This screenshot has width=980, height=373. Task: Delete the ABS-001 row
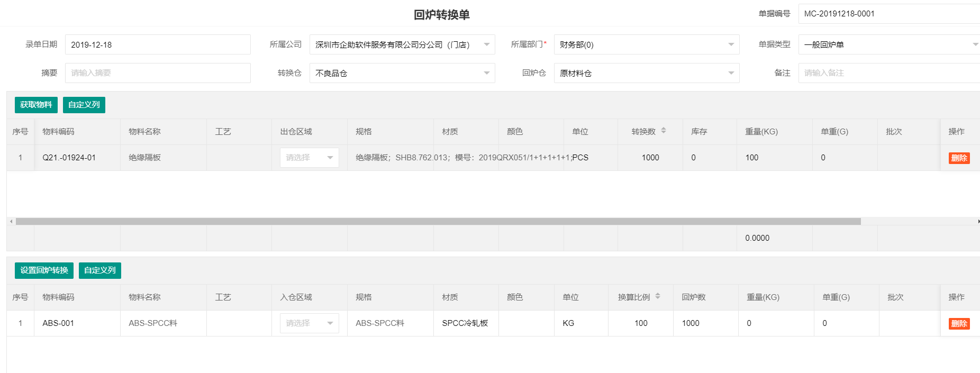pyautogui.click(x=958, y=324)
